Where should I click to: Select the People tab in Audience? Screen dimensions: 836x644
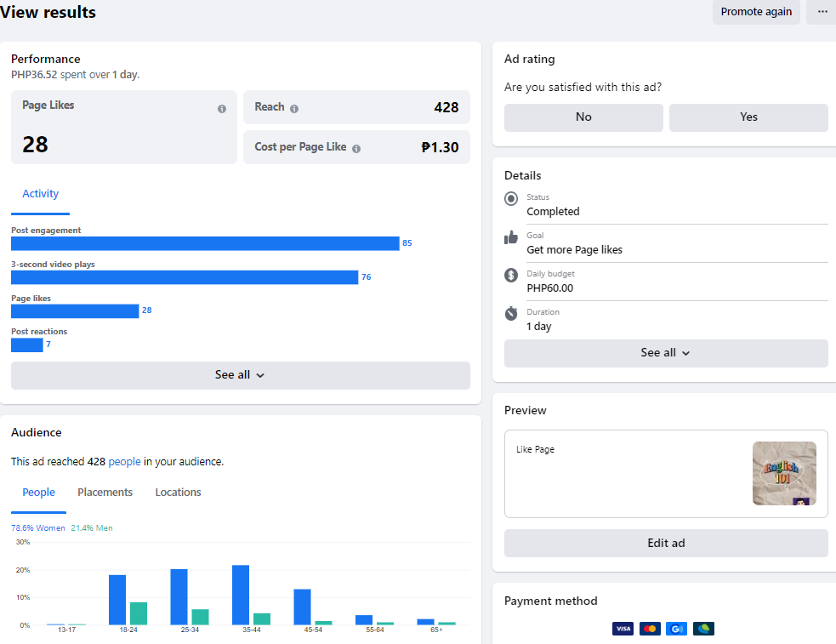tap(38, 493)
